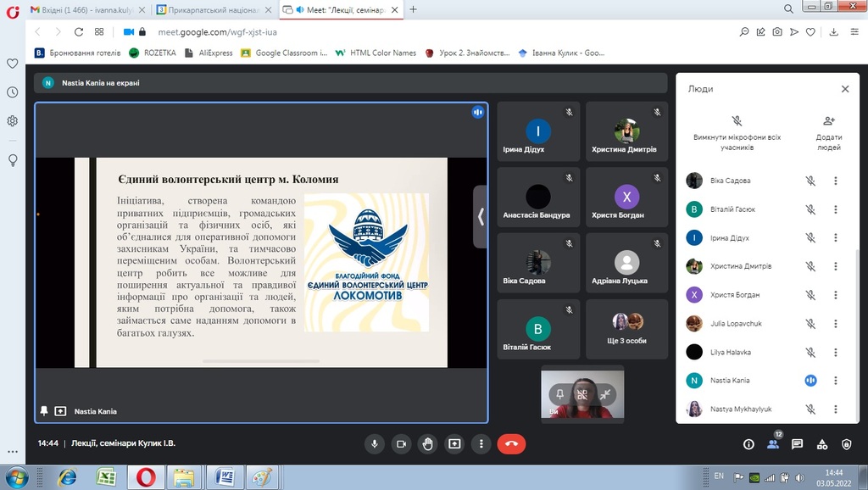
Task: Open the ROZETKA bookmark
Action: [x=153, y=53]
